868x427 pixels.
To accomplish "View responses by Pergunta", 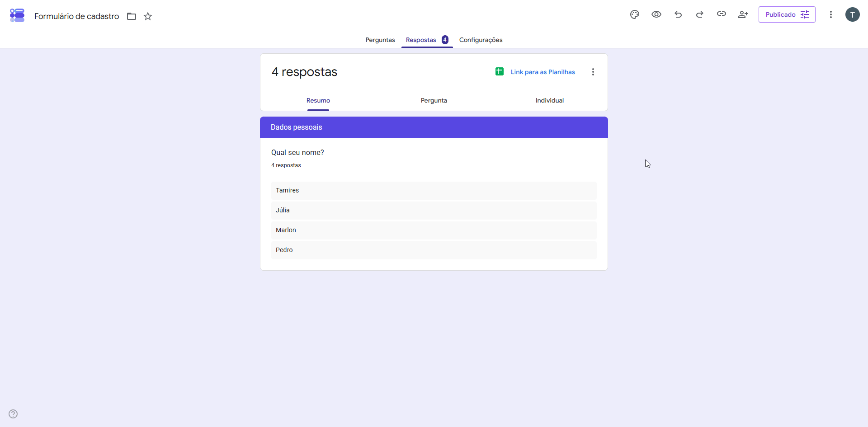I will click(x=434, y=100).
